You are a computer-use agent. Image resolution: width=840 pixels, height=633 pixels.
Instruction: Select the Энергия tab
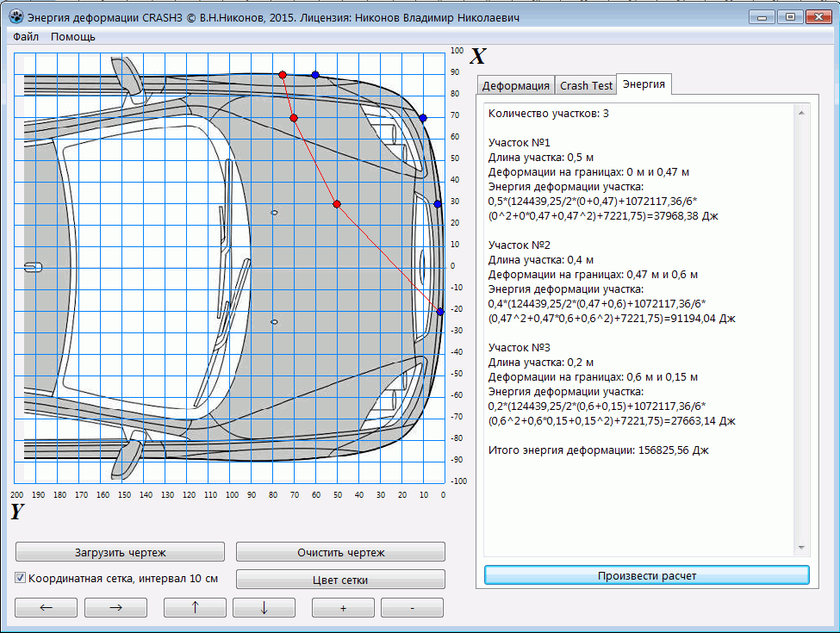coord(644,84)
